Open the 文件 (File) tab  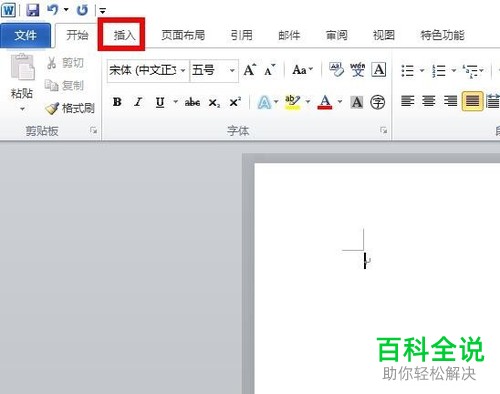point(25,35)
